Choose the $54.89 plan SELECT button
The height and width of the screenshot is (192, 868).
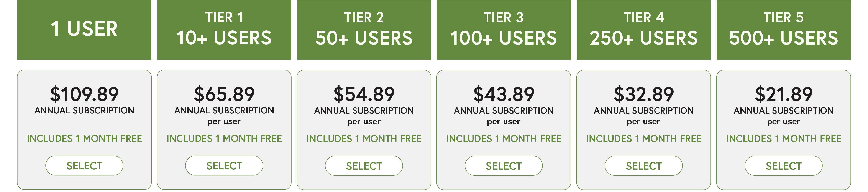(x=364, y=166)
